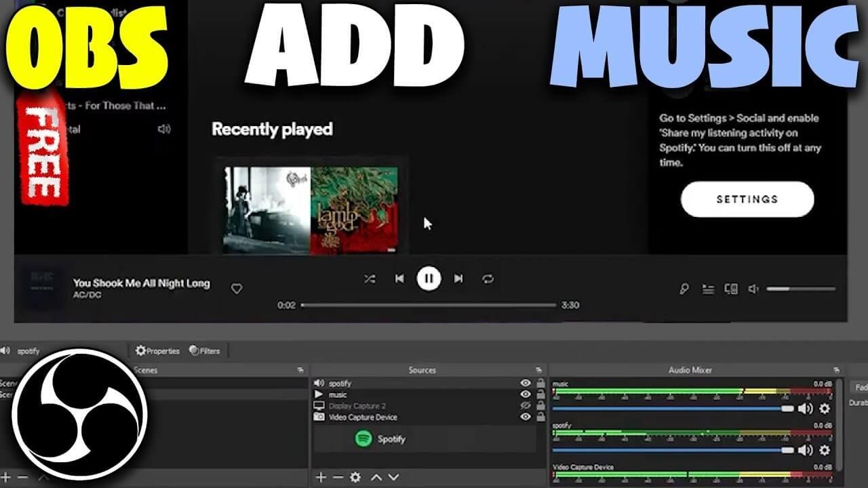Screen dimensions: 868x488
Task: Hide the music source with its eye icon
Action: tap(526, 394)
